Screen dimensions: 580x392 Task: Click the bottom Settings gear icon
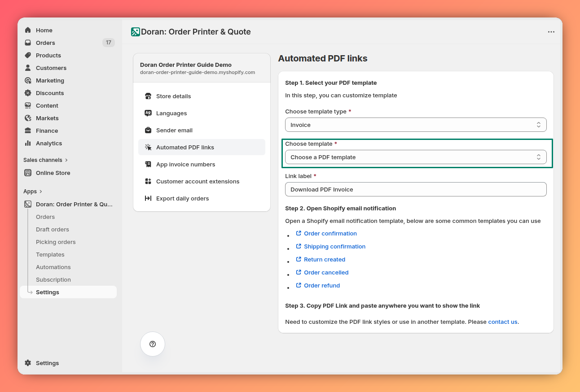(28, 363)
